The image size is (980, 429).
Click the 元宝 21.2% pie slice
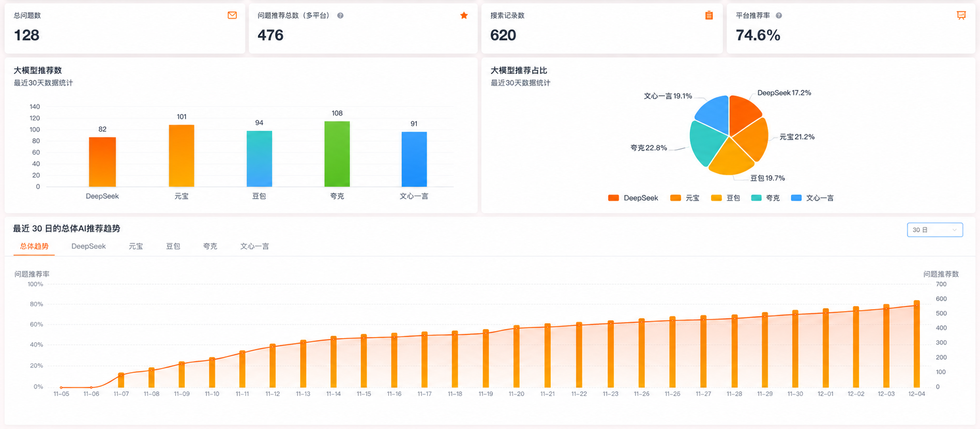753,140
